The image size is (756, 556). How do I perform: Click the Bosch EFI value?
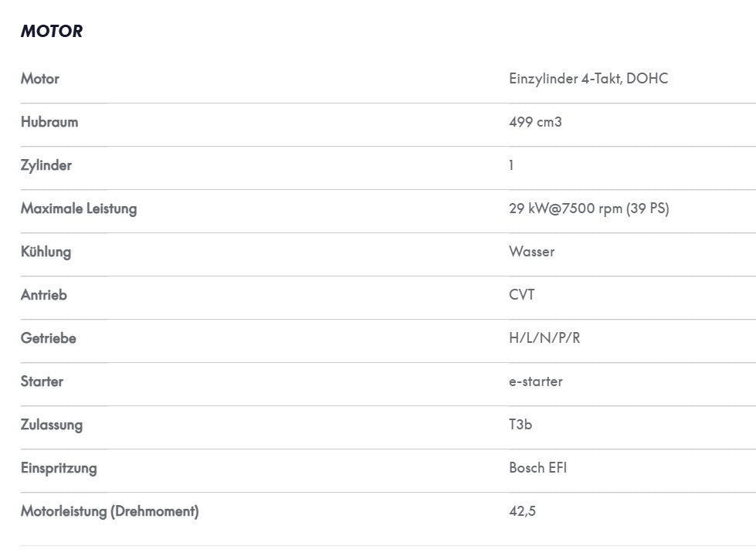(537, 468)
